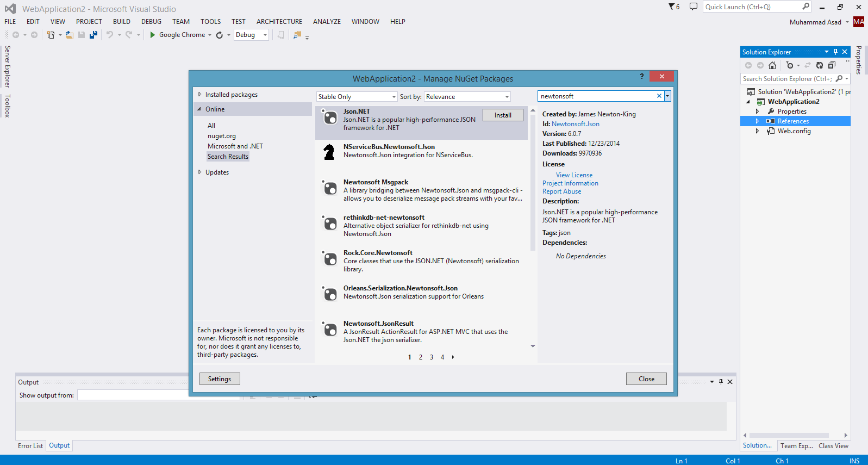Screen dimensions: 868x465
Task: Open the TOOLS menu
Action: coord(210,22)
